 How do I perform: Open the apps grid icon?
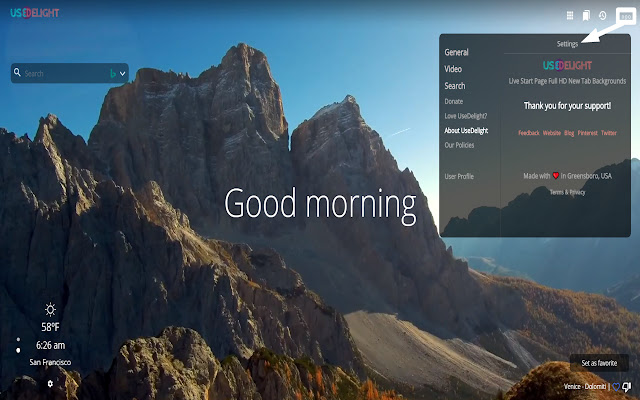coord(571,16)
